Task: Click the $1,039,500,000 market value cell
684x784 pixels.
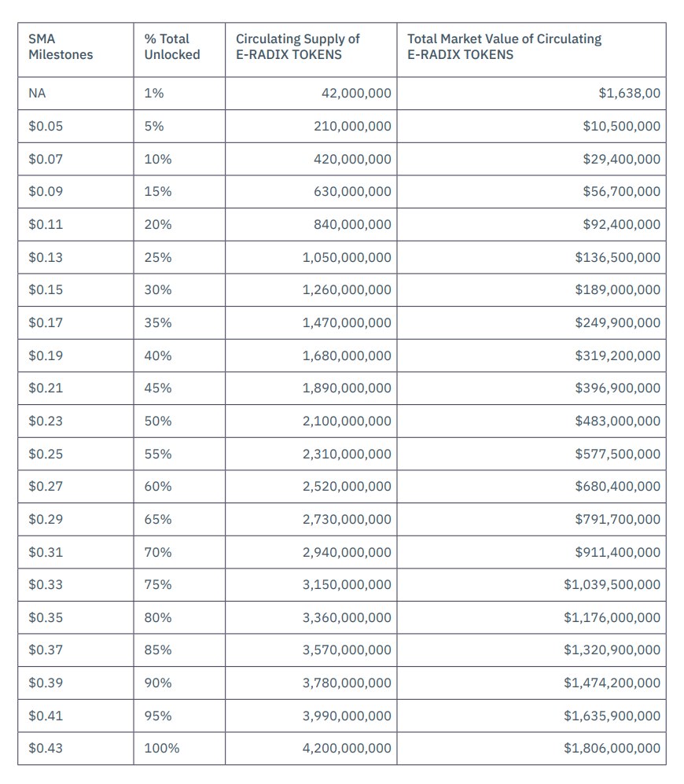Action: (531, 584)
